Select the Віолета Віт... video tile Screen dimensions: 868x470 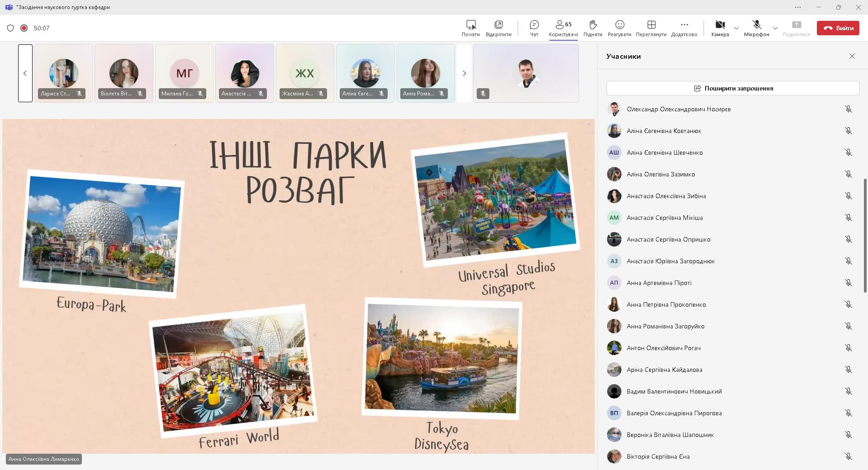pos(124,73)
